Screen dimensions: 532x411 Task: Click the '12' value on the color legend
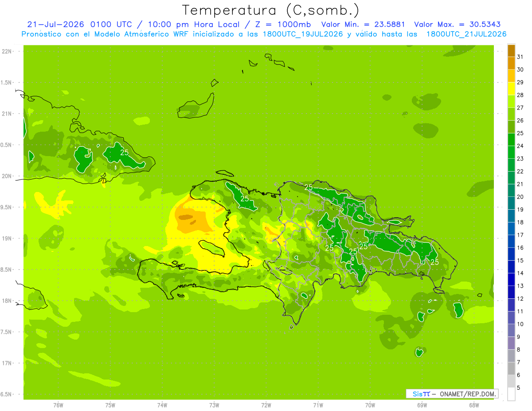point(520,299)
